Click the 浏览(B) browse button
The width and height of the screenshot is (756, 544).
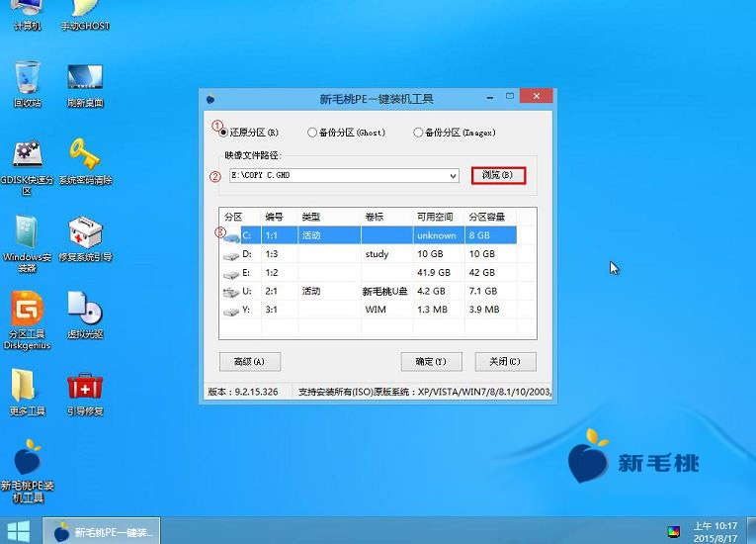(x=498, y=175)
